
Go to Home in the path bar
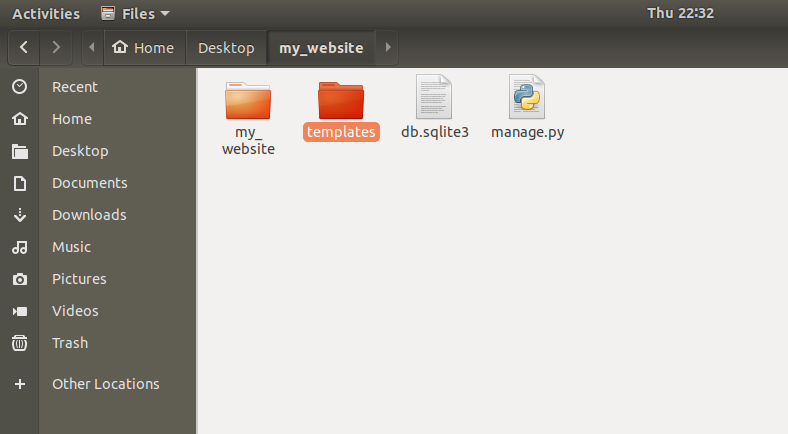(144, 48)
